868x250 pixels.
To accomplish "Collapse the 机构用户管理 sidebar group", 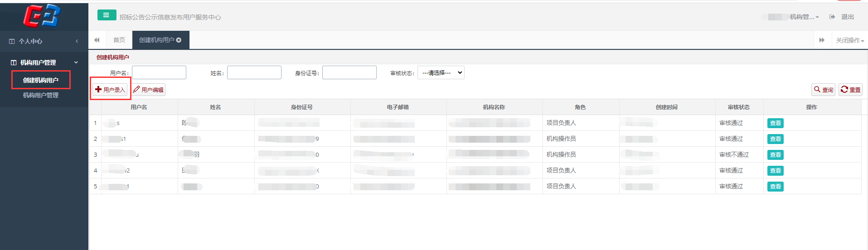I will coord(76,62).
